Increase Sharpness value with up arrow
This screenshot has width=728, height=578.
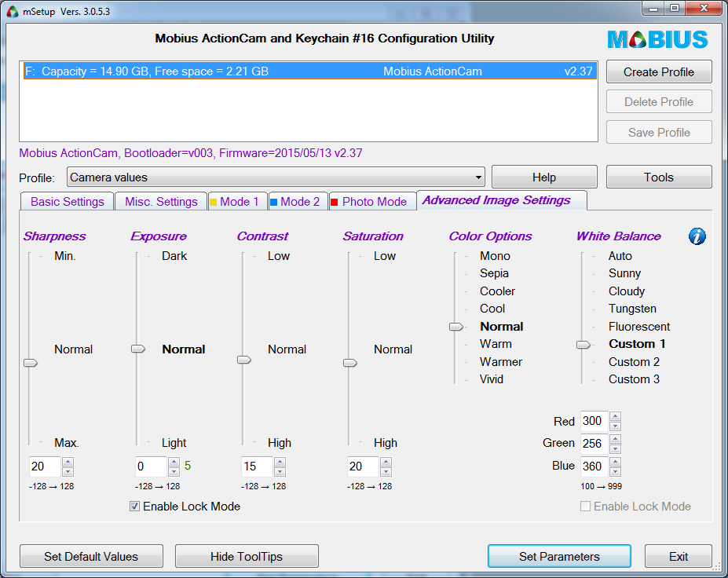[x=68, y=462]
